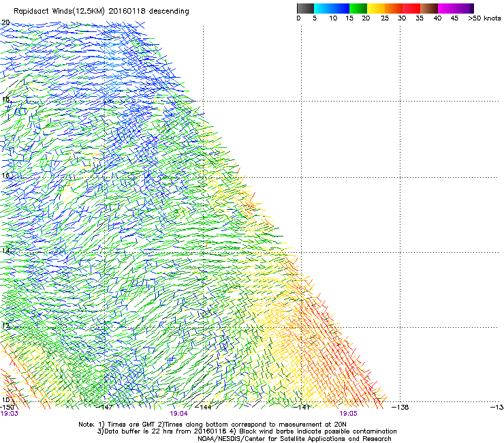Click the '25' legend scale label

pyautogui.click(x=385, y=18)
